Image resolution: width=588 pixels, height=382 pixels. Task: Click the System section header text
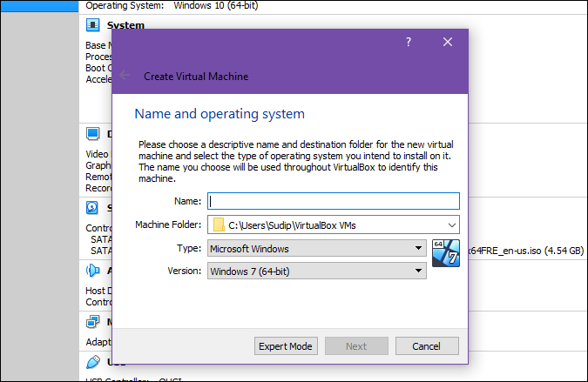(125, 25)
